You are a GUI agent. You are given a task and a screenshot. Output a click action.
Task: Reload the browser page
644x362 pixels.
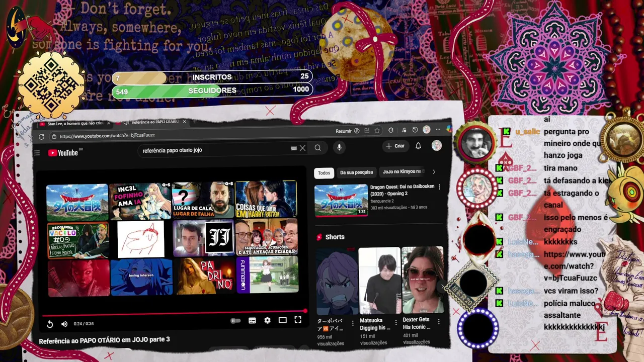pyautogui.click(x=41, y=136)
